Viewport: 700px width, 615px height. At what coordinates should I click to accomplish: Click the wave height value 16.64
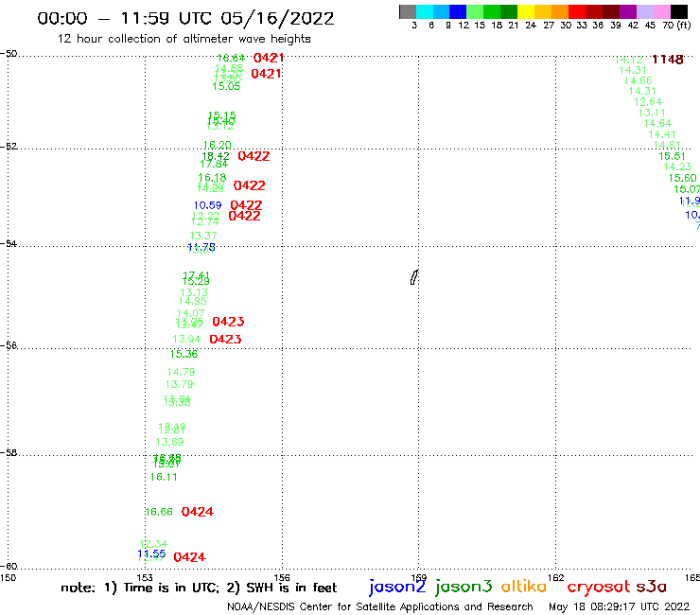coord(231,58)
